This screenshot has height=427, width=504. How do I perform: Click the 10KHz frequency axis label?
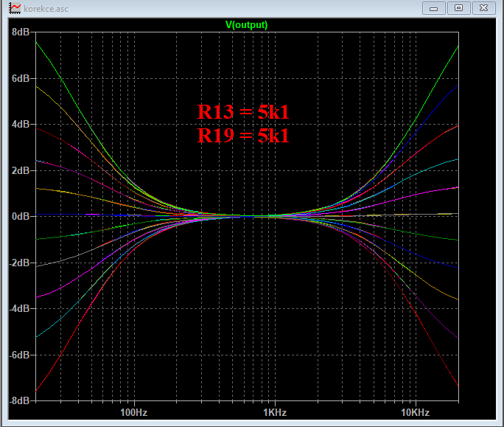tap(416, 412)
